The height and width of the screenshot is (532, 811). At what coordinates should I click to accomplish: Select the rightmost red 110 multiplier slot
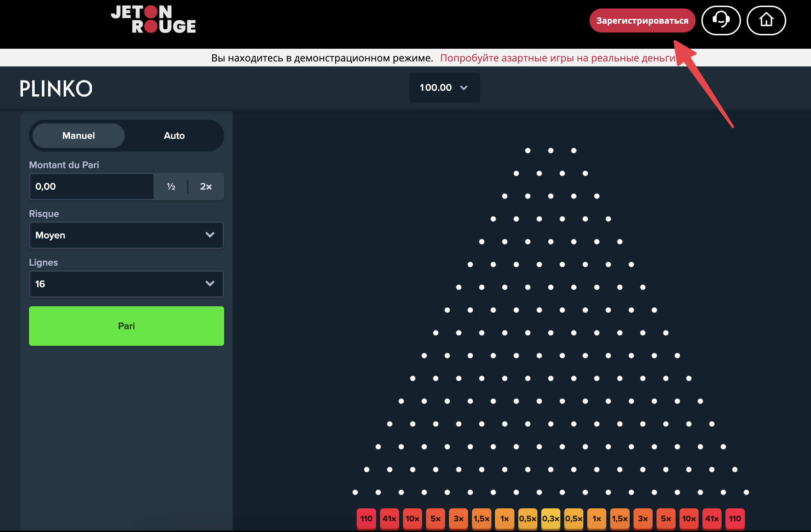tap(735, 519)
